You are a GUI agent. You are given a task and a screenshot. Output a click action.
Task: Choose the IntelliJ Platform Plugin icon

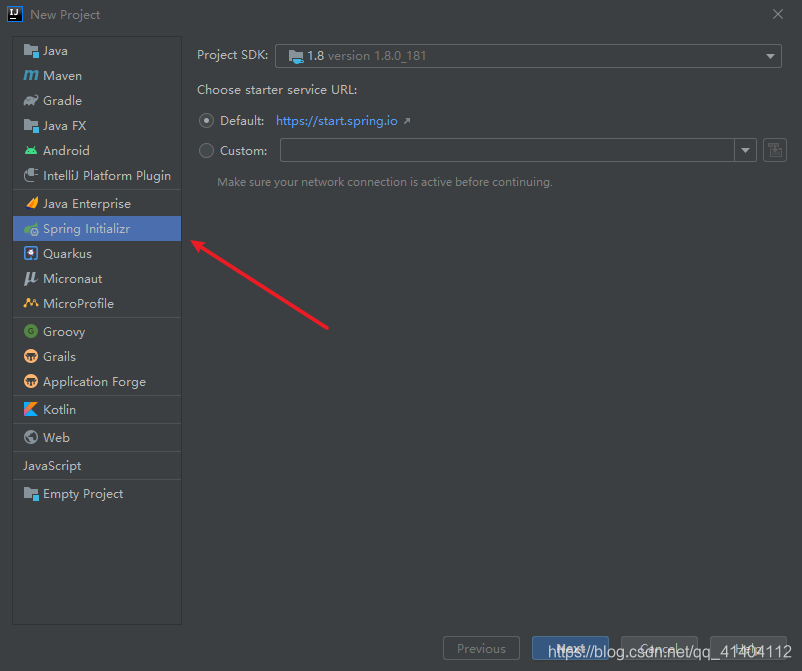[x=31, y=175]
